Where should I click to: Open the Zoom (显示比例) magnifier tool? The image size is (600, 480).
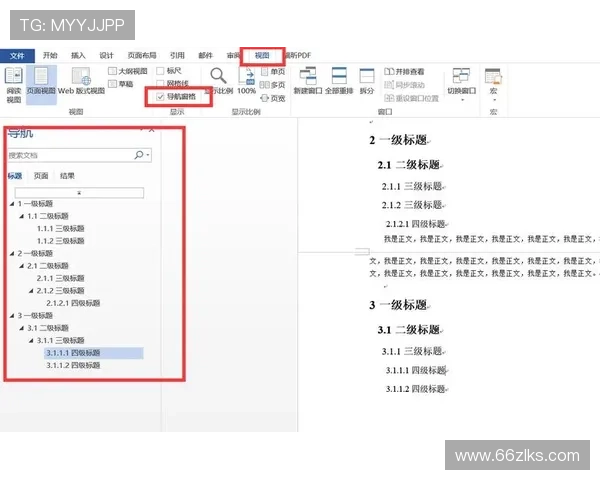218,81
